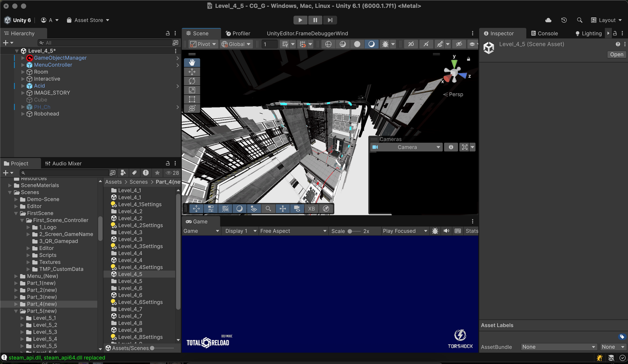Image resolution: width=628 pixels, height=364 pixels.
Task: Select the Rotate tool in Scene
Action: (192, 81)
